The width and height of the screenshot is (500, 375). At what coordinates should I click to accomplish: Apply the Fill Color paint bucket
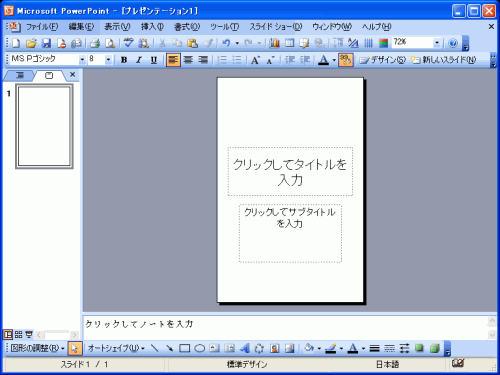(309, 348)
